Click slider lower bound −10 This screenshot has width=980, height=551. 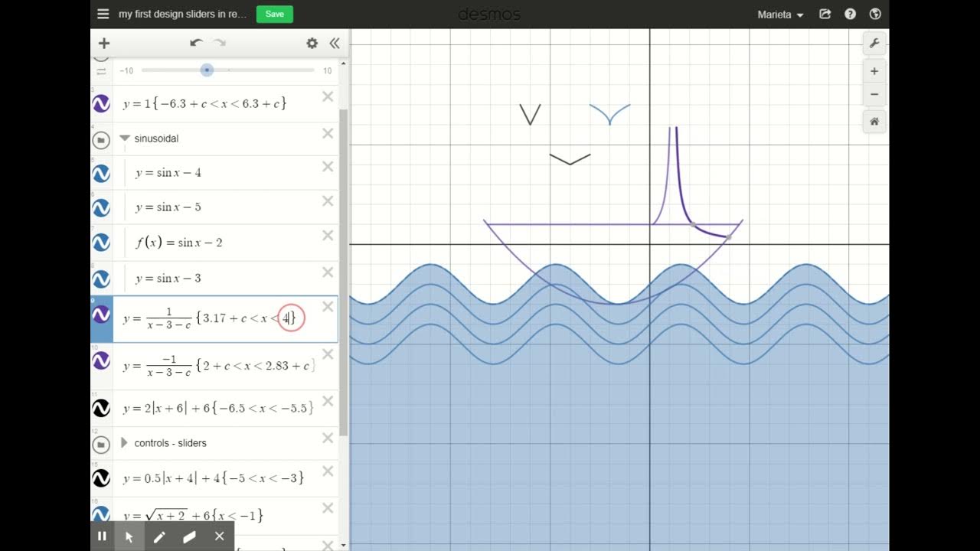click(126, 70)
